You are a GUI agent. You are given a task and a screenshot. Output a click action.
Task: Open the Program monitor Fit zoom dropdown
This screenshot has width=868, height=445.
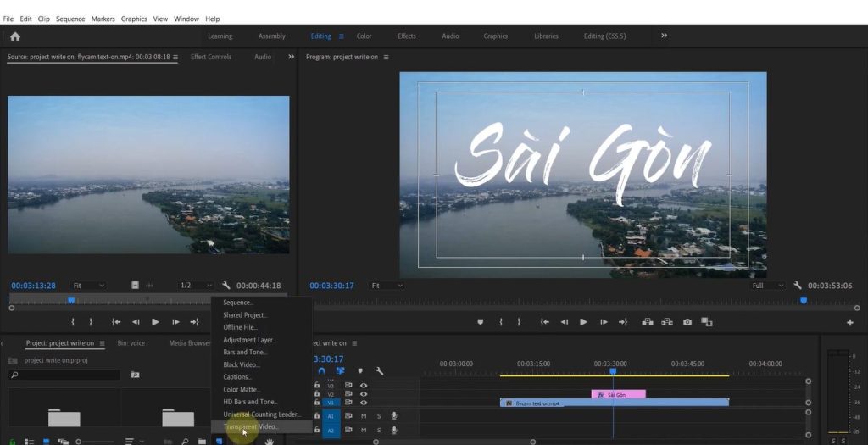[x=387, y=286]
